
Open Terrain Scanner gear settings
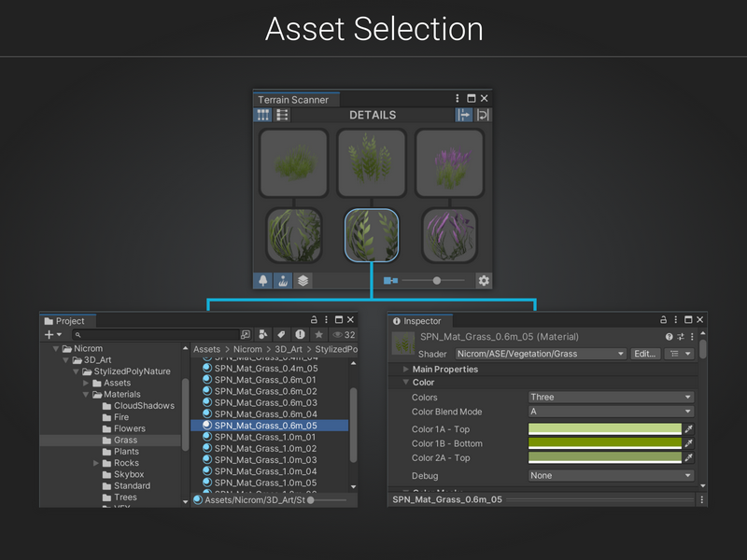pyautogui.click(x=484, y=281)
